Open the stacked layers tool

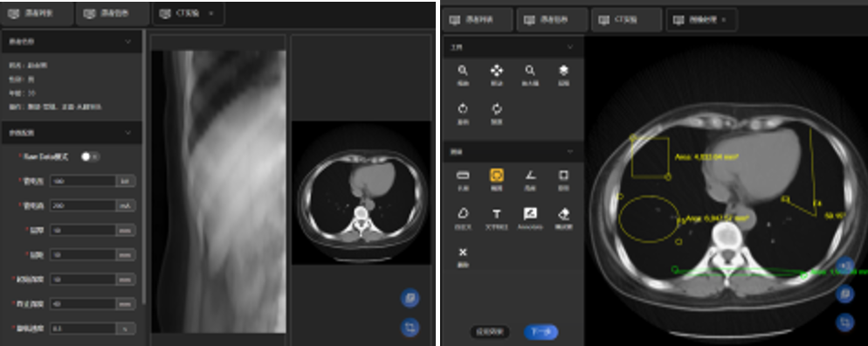pos(563,70)
